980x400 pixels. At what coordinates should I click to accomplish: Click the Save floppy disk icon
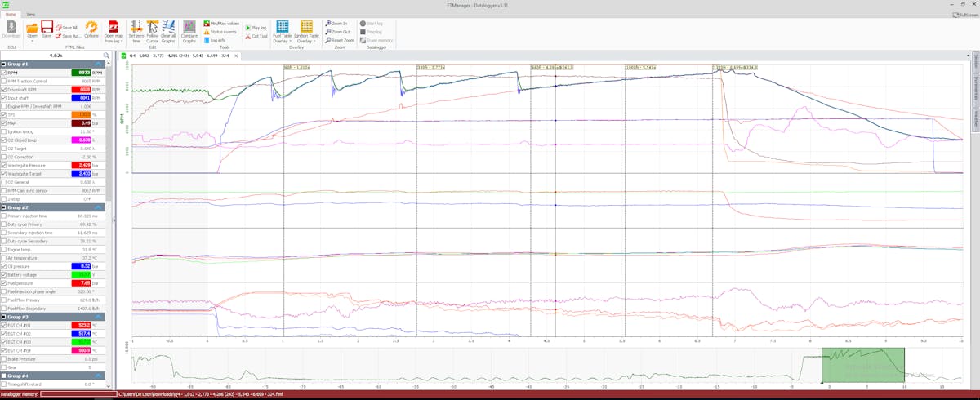click(47, 30)
